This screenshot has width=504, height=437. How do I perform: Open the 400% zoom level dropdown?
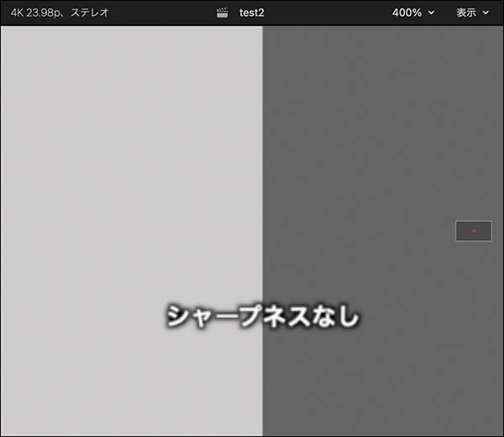click(413, 13)
